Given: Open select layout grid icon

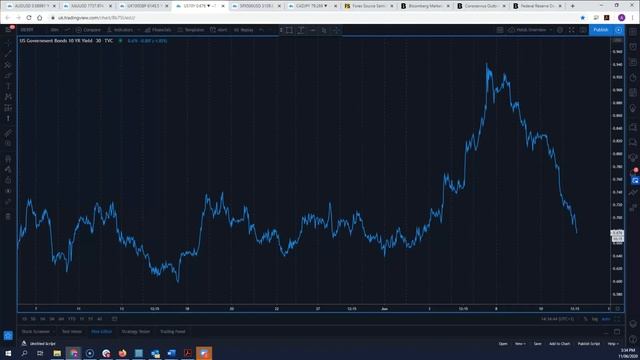Looking at the screenshot, I should coord(500,30).
